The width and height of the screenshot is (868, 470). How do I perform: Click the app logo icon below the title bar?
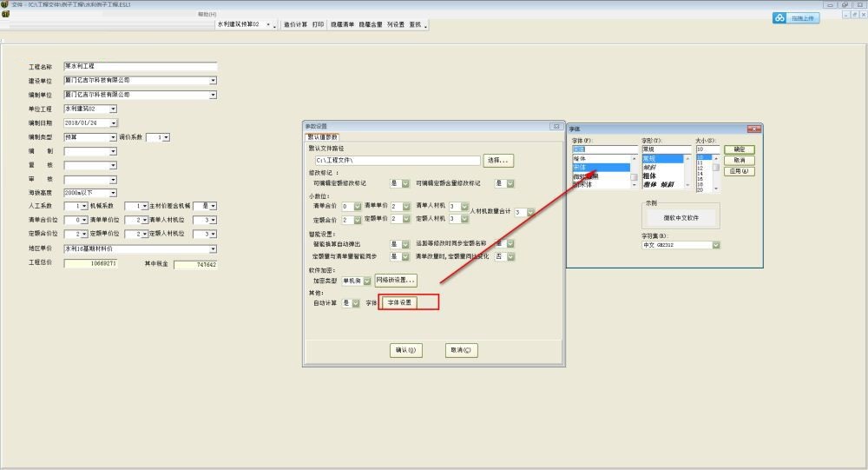[x=4, y=15]
